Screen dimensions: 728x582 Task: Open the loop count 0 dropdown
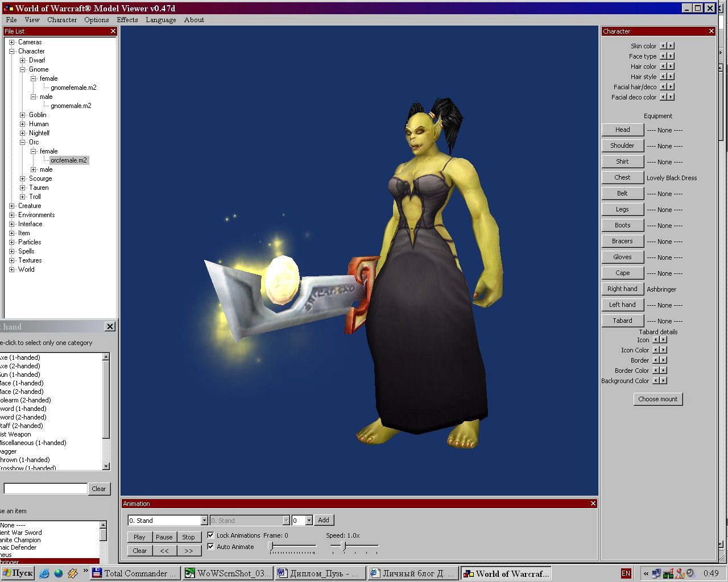pyautogui.click(x=309, y=521)
